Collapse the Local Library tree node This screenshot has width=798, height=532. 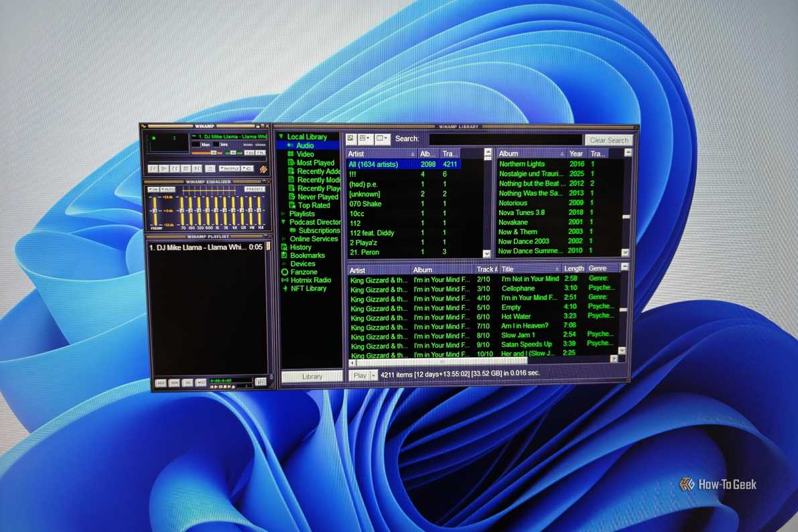(x=281, y=137)
